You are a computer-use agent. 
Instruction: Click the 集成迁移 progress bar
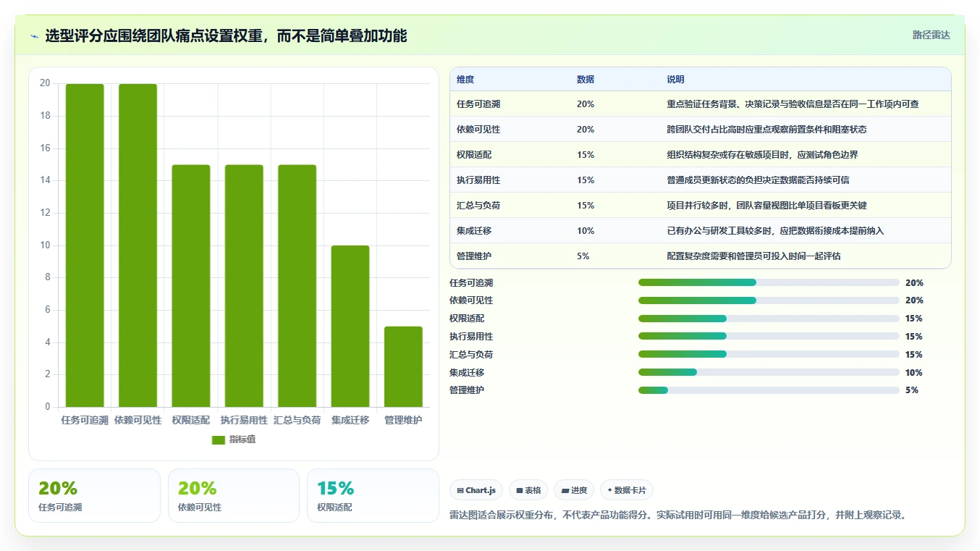tap(769, 372)
